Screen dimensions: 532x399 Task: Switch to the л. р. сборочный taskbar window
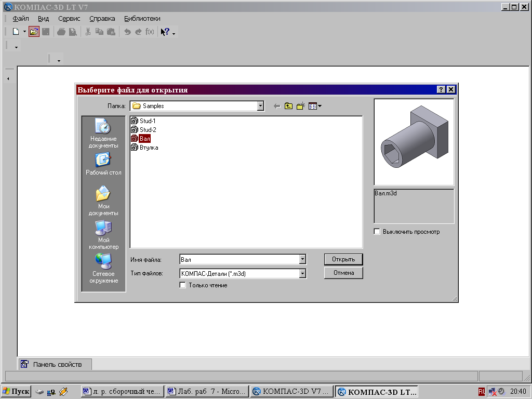point(123,392)
